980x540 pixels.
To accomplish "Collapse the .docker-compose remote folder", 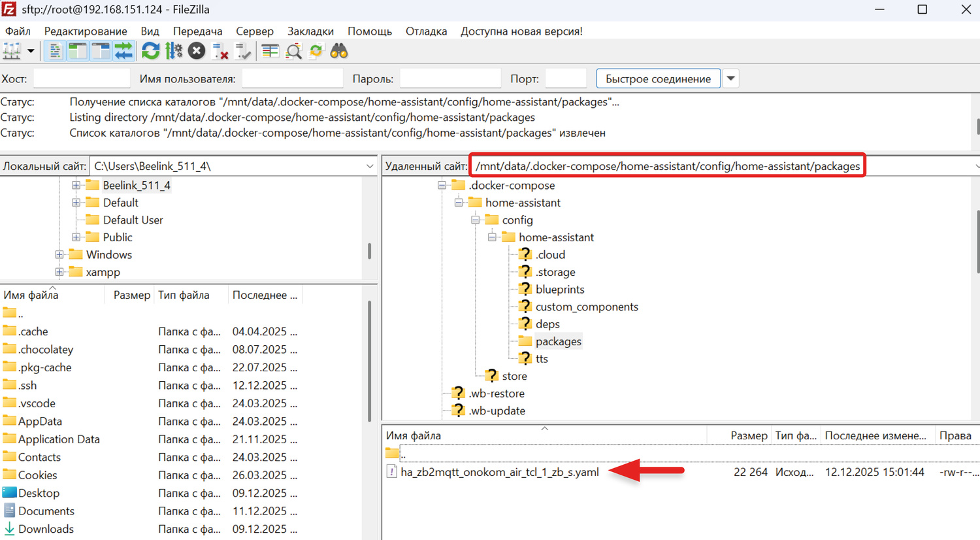I will click(x=442, y=185).
